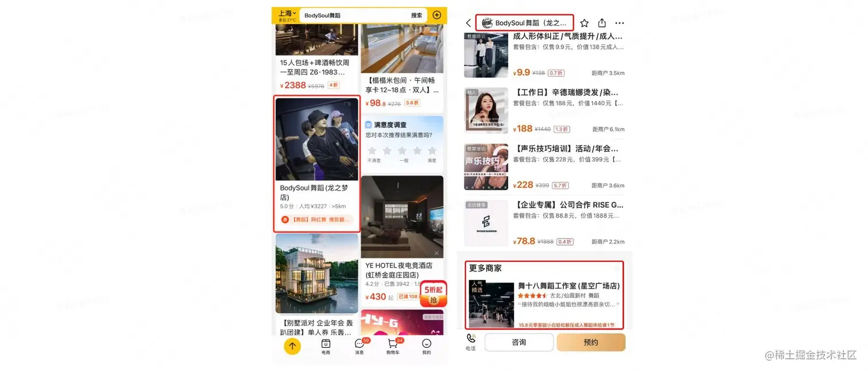Open 【企业专属】公司合作 RISE deal
The height and width of the screenshot is (372, 868).
[568, 205]
